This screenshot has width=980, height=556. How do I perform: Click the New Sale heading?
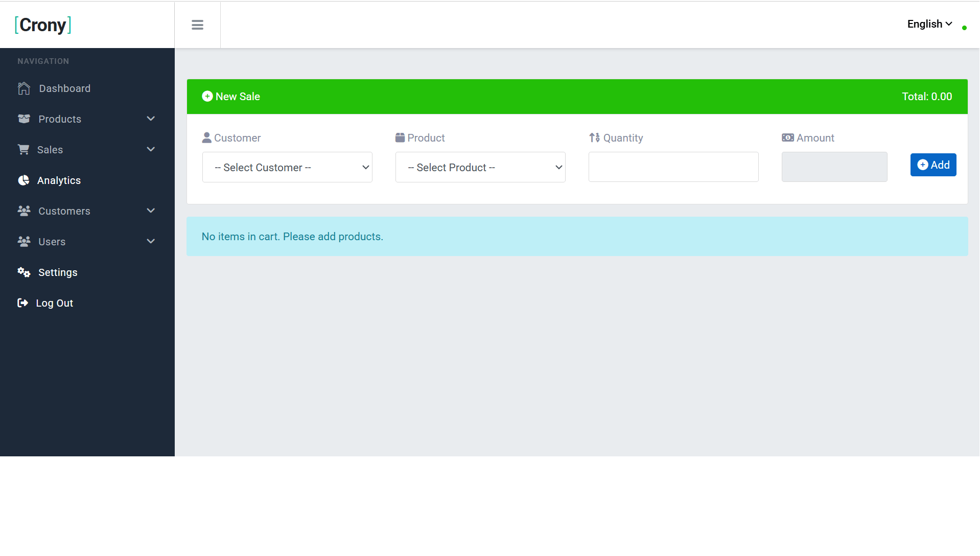tap(238, 97)
